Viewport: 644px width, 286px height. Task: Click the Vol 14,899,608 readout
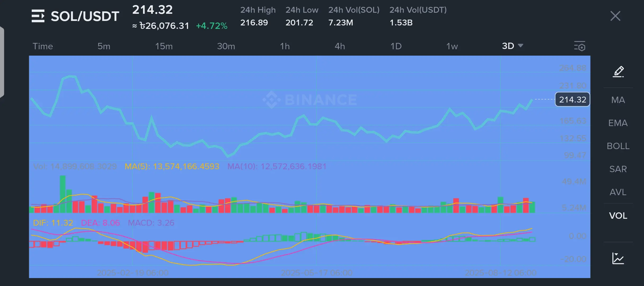(x=75, y=166)
